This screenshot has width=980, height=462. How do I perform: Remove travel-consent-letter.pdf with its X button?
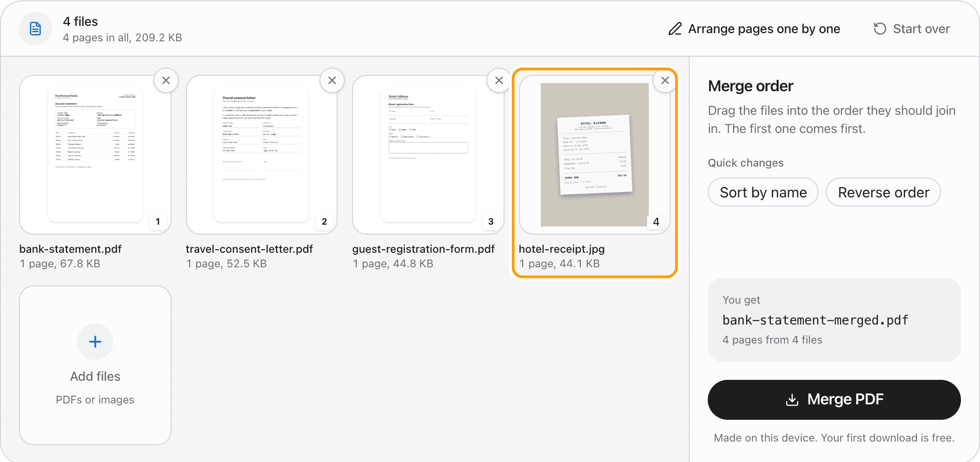[x=332, y=80]
